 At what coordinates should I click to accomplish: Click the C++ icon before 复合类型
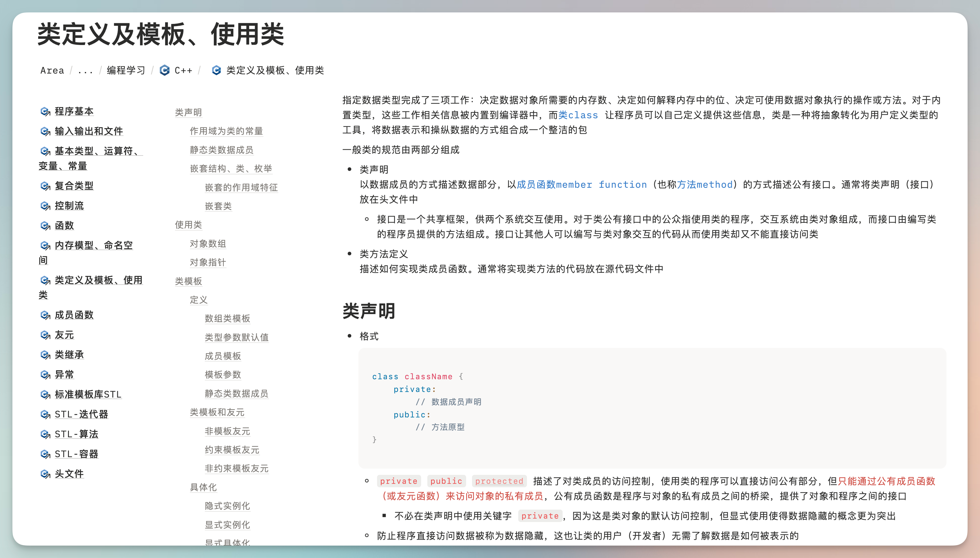45,186
